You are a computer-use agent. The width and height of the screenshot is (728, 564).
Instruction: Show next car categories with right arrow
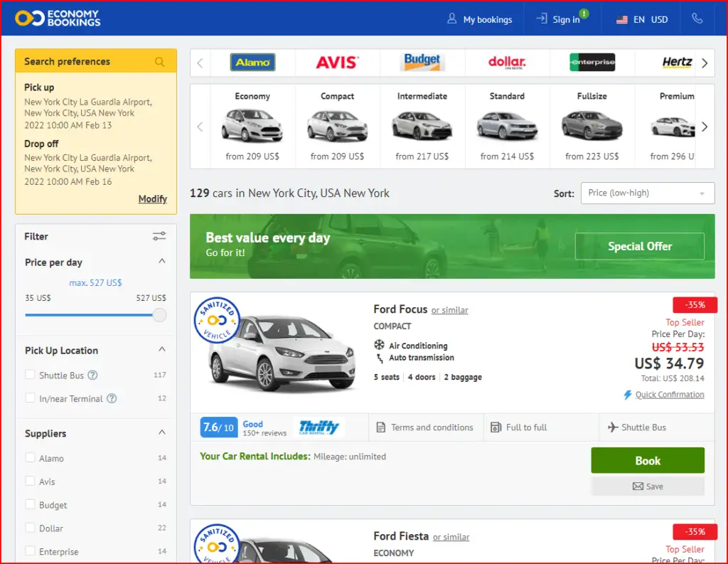705,127
